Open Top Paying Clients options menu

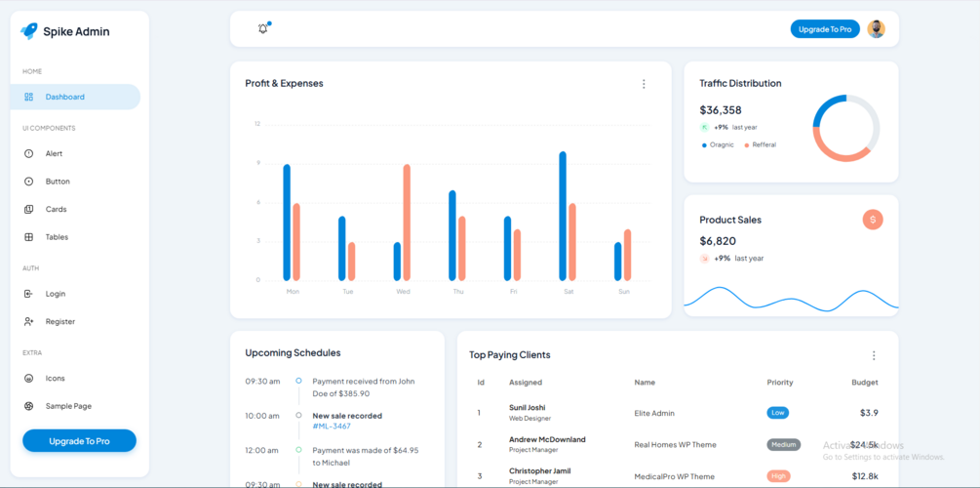874,355
